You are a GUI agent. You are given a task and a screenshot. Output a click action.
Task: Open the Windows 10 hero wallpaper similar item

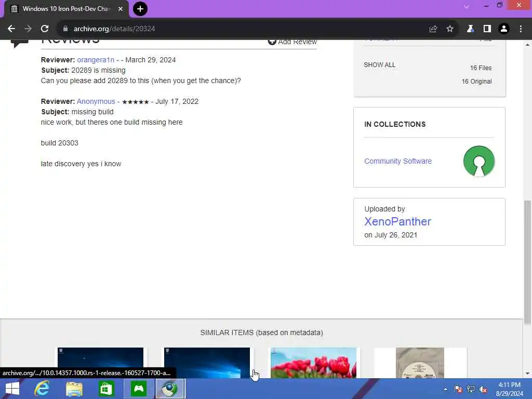[207, 362]
